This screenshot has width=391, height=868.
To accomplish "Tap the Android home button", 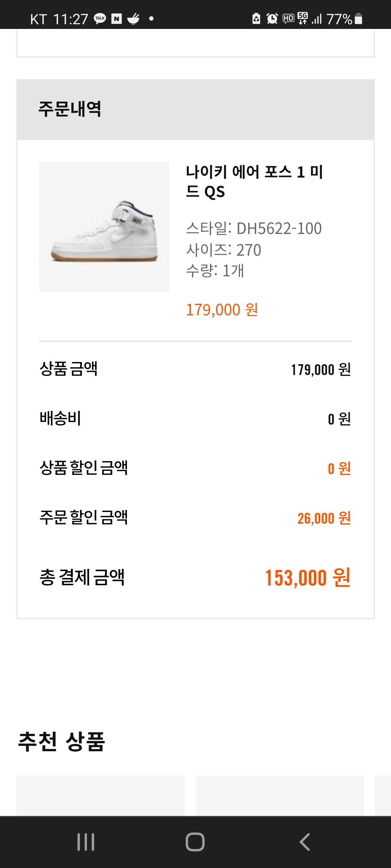I will tap(195, 842).
